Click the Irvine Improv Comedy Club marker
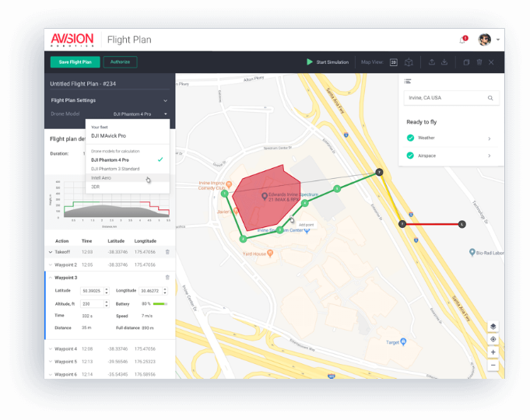 tap(229, 184)
